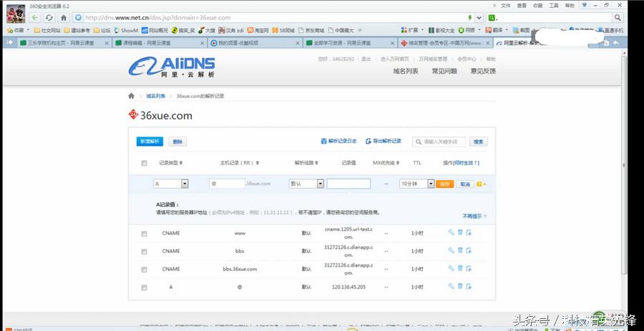Switch to 我的频道-优酷视频 tab
This screenshot has width=644, height=331.
pos(255,43)
